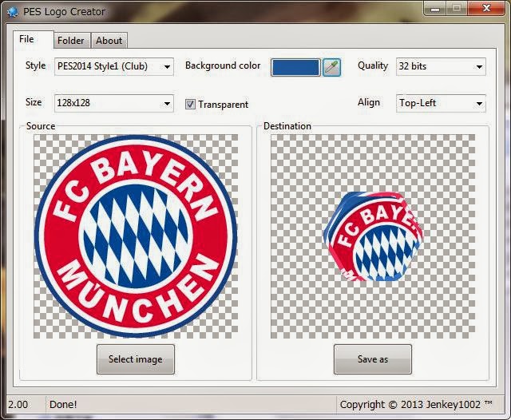Click the PES Logo Creator title bar icon
The width and height of the screenshot is (511, 420).
(12, 13)
